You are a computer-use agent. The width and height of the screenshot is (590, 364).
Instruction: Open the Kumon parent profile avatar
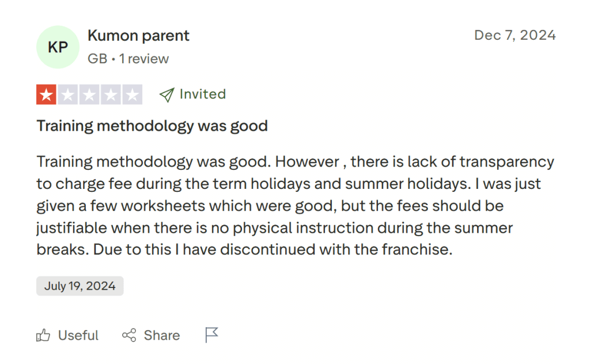58,47
